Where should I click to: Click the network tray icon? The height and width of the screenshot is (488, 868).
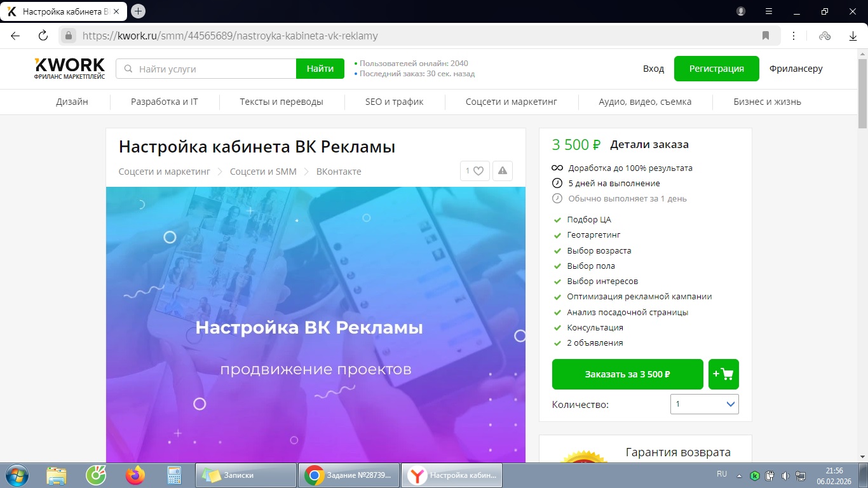(801, 475)
